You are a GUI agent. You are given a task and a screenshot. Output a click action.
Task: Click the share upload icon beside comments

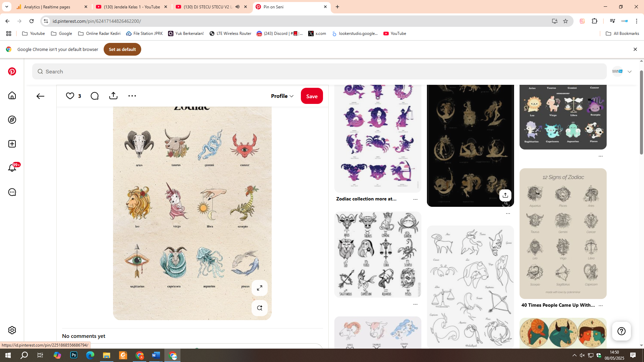click(x=113, y=96)
